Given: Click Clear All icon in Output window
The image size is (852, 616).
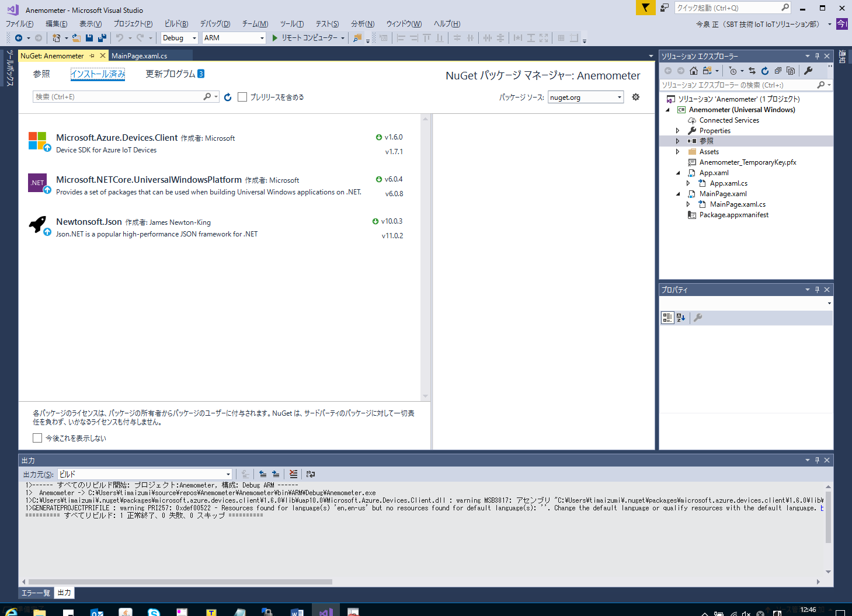Looking at the screenshot, I should point(293,474).
